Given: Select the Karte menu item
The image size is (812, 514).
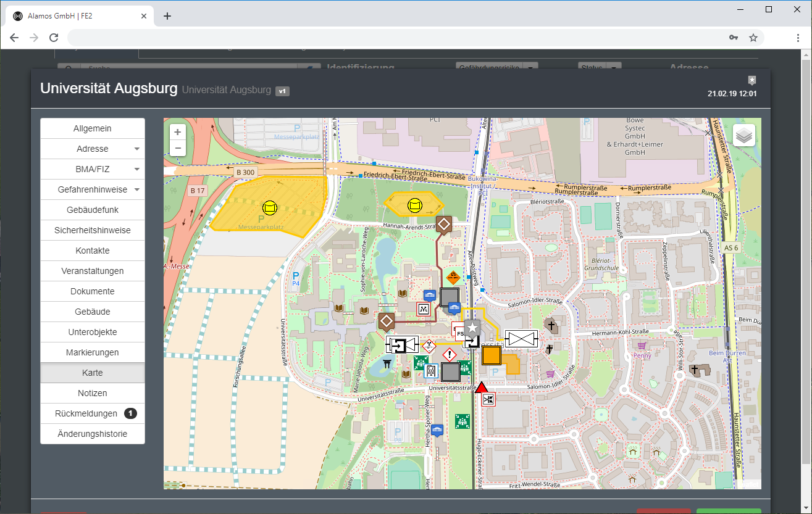Looking at the screenshot, I should (x=93, y=373).
